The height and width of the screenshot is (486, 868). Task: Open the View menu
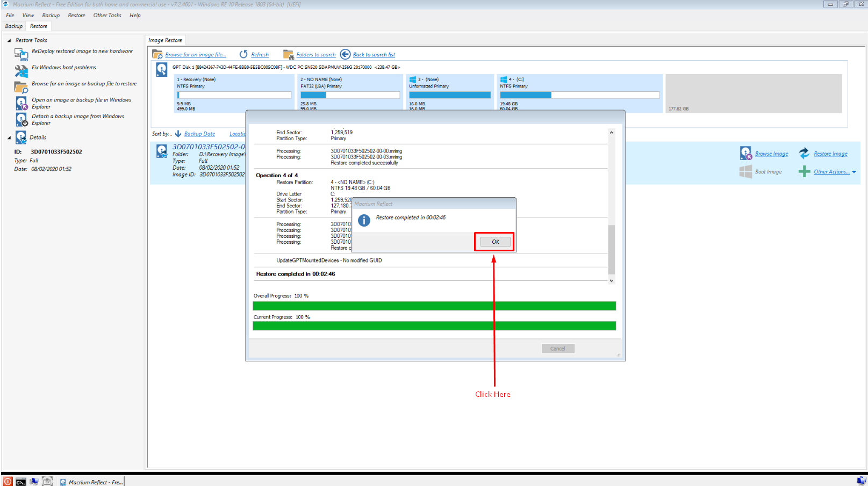[x=28, y=15]
